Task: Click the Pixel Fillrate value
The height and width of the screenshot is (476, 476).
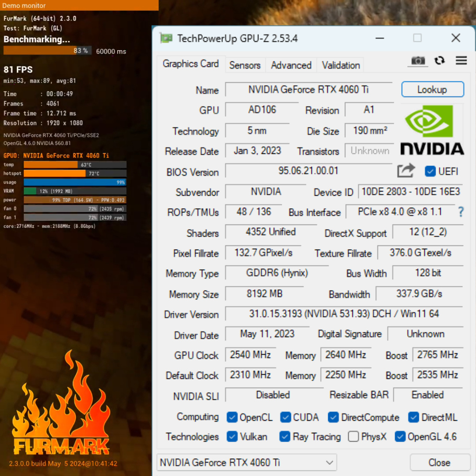Action: [x=263, y=252]
